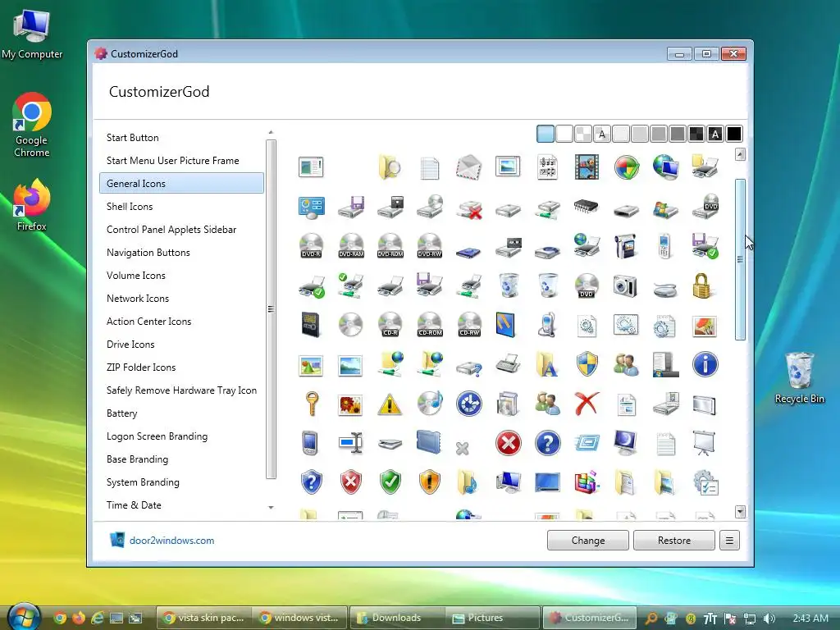Select the DVD-RW disc icon

point(430,246)
